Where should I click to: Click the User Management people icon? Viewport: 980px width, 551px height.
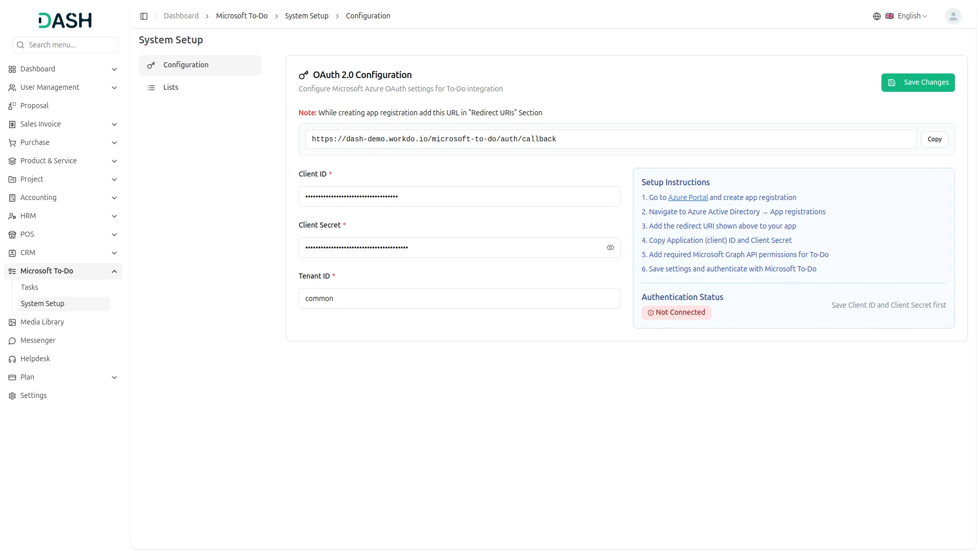12,88
